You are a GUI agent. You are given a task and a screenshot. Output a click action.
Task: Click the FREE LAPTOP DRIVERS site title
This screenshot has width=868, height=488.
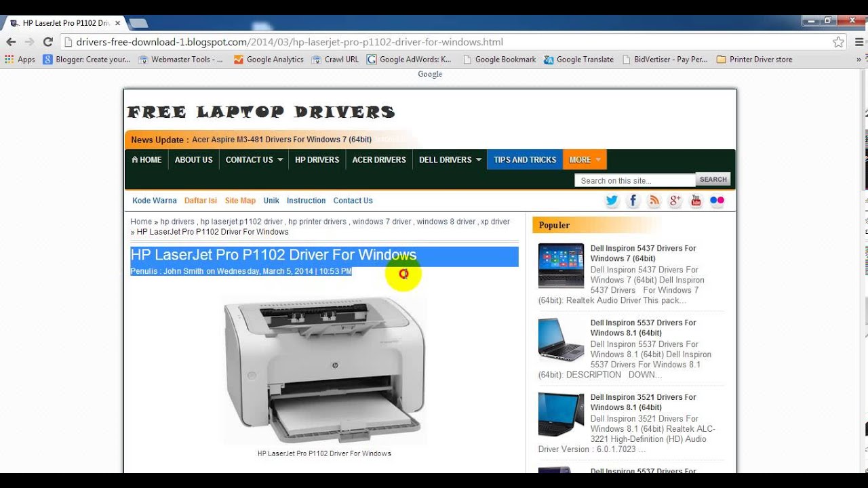(x=261, y=112)
